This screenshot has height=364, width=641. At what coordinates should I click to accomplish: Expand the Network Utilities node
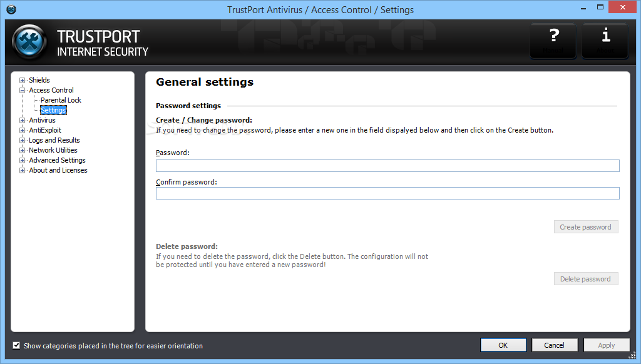tap(22, 150)
